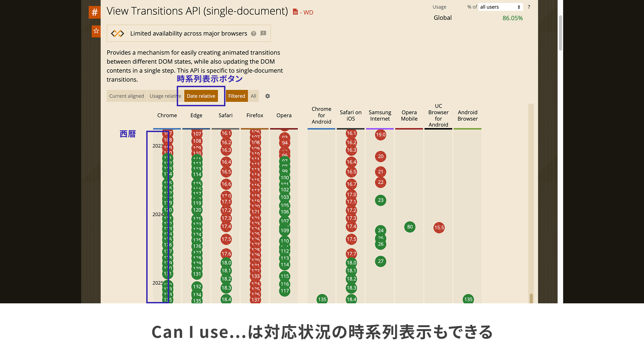Click the Android Browser header

point(468,115)
